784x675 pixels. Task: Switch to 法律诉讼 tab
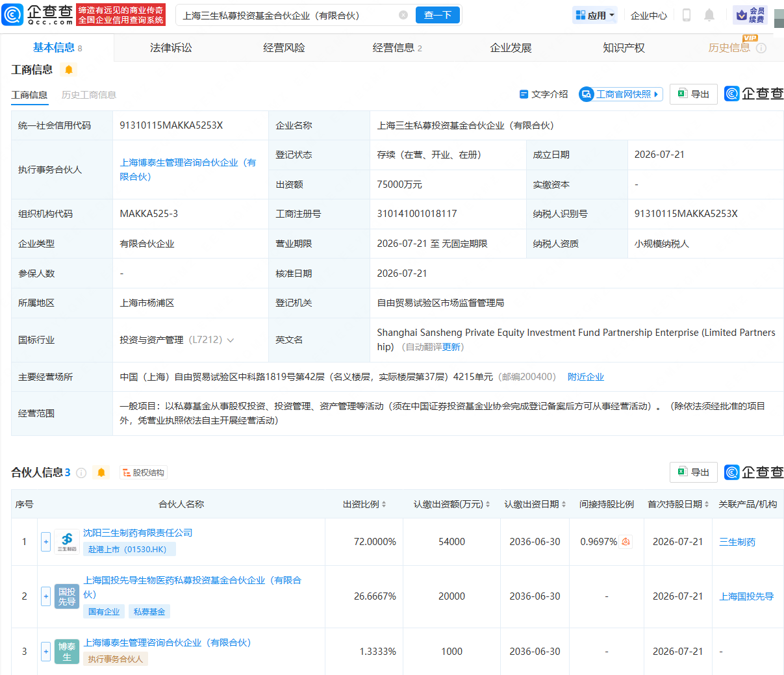[x=171, y=47]
